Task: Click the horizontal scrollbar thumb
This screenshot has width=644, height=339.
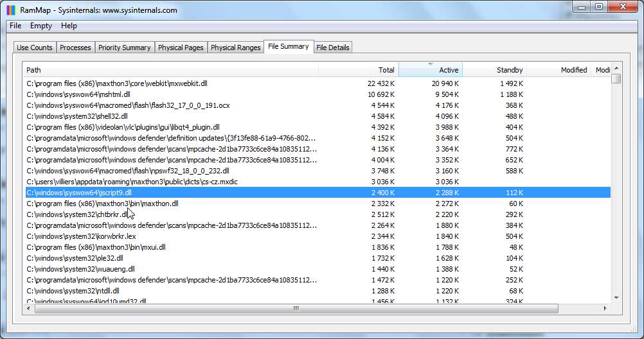Action: (296, 308)
